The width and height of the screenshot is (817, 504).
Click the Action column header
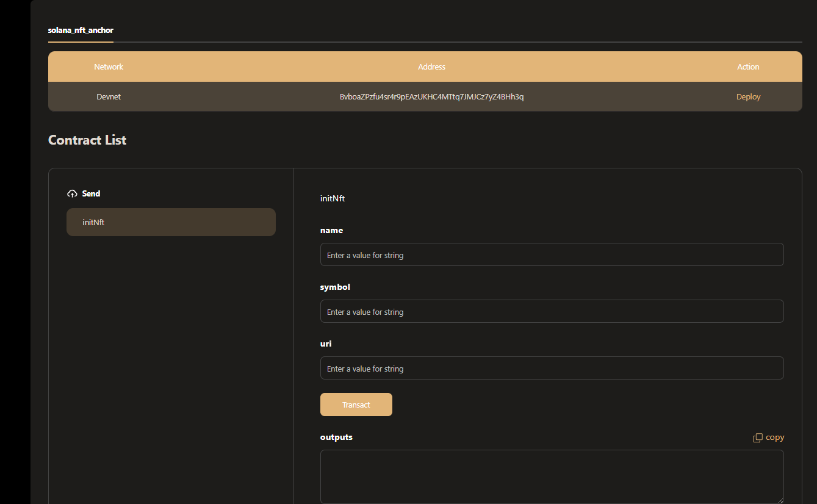pyautogui.click(x=748, y=67)
